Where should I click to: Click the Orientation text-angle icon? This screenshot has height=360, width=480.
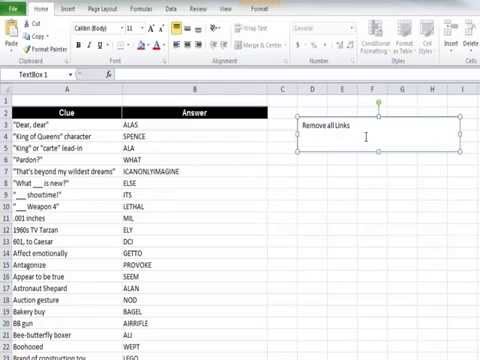[213, 28]
